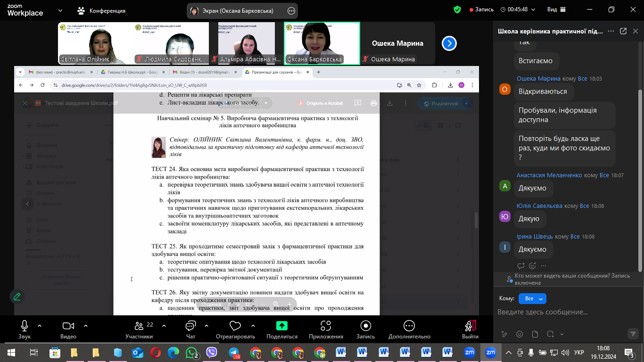Screen dimensions: 644x362
Task: Open the Вид view menu
Action: tap(557, 9)
